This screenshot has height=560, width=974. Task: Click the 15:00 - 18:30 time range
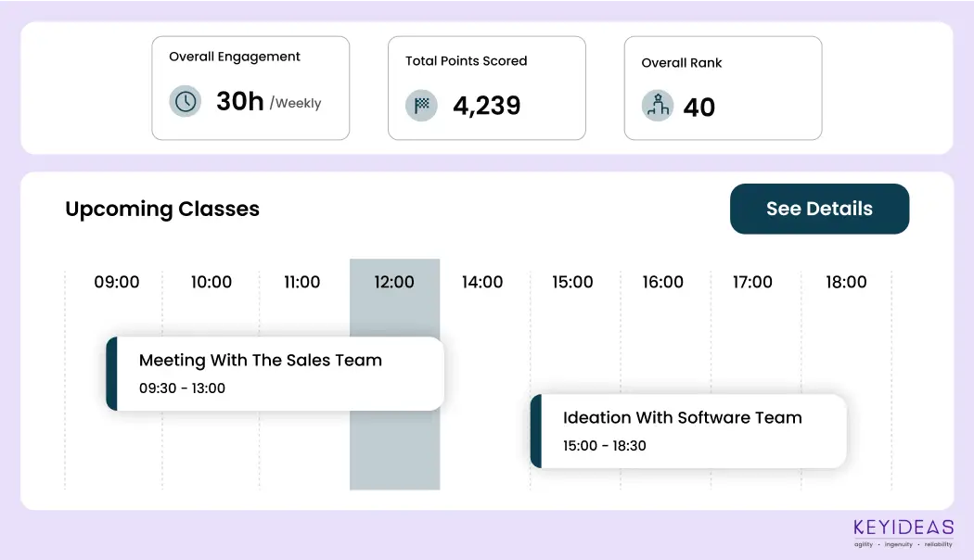(x=605, y=446)
